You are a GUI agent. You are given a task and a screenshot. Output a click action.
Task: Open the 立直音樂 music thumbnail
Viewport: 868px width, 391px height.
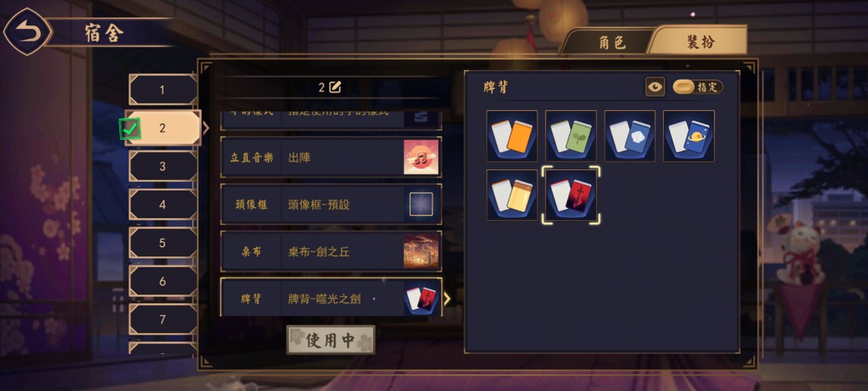coord(421,157)
